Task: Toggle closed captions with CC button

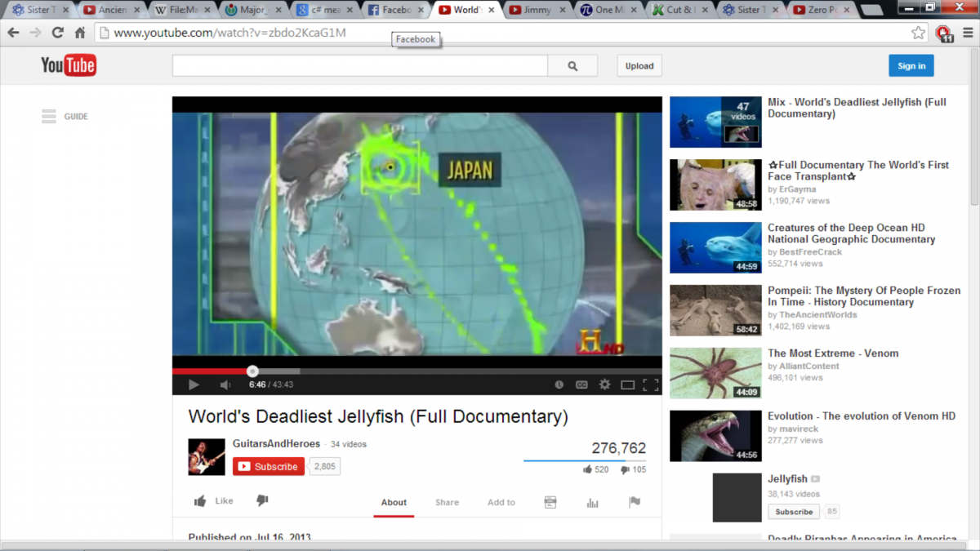Action: 581,384
